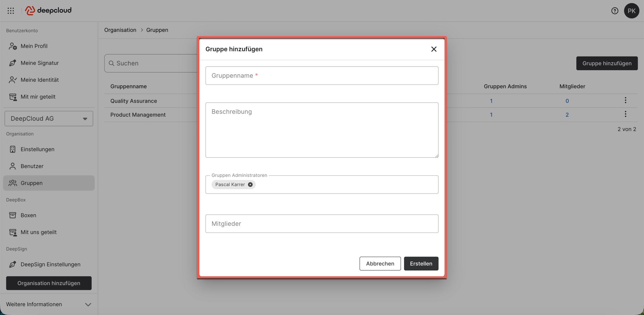Click into the Beschreibung text area
The width and height of the screenshot is (644, 315).
[x=322, y=130]
